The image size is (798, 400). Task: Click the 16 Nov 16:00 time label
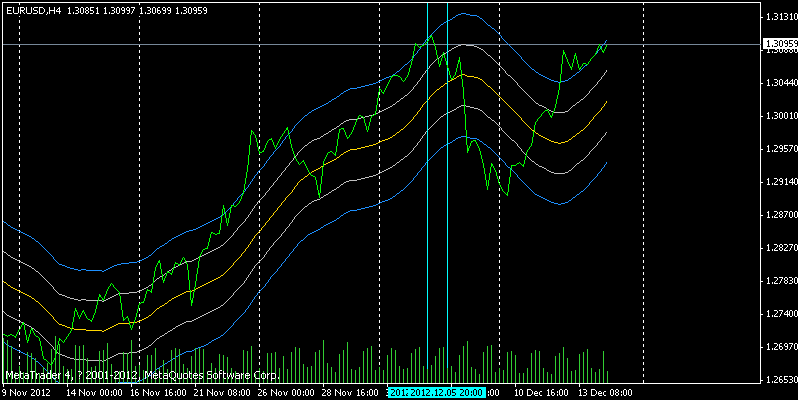pyautogui.click(x=159, y=393)
